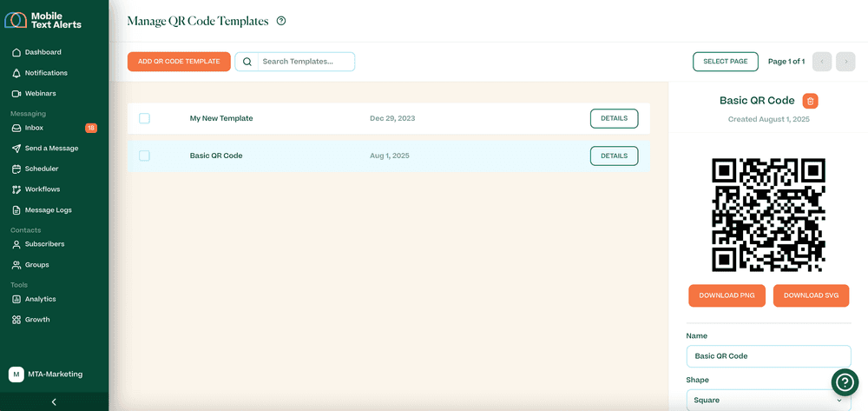Click the Basic QR Code row name
868x411 pixels.
[216, 156]
